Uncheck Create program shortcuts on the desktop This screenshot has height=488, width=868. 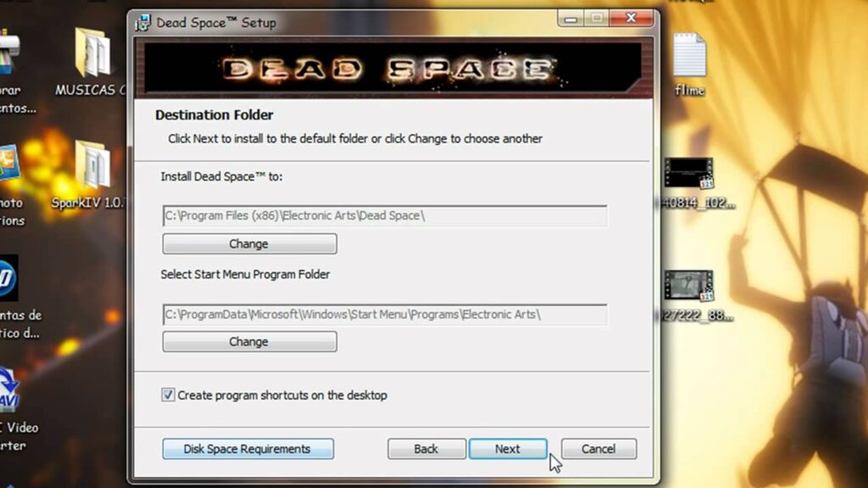pyautogui.click(x=168, y=395)
